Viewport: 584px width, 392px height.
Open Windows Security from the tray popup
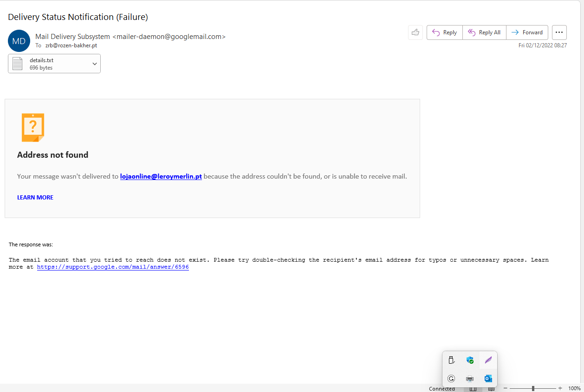pos(470,360)
